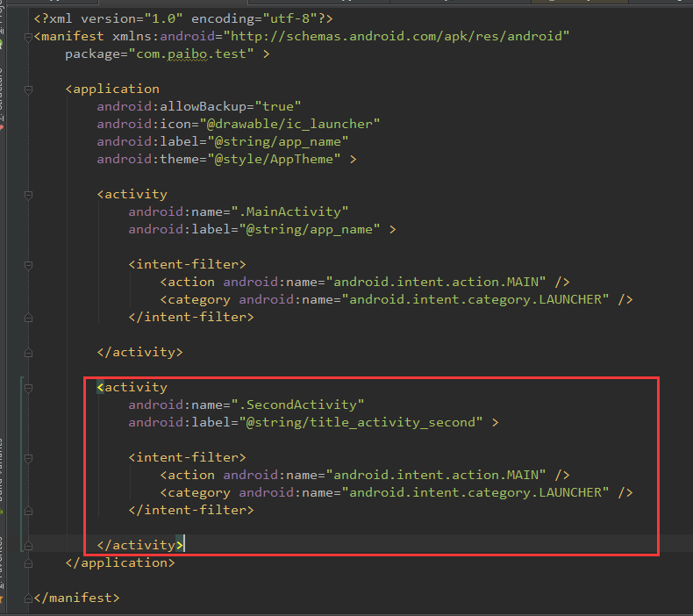
Task: Click the "@string/title_activity_second" label value
Action: pos(361,423)
